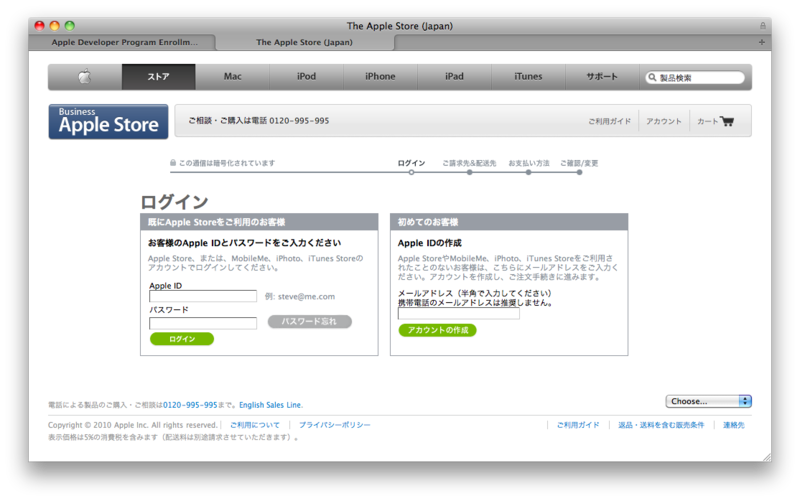Click the 既にApple Storeをご利用のお客様 panel header
This screenshot has width=800, height=501.
(x=259, y=222)
